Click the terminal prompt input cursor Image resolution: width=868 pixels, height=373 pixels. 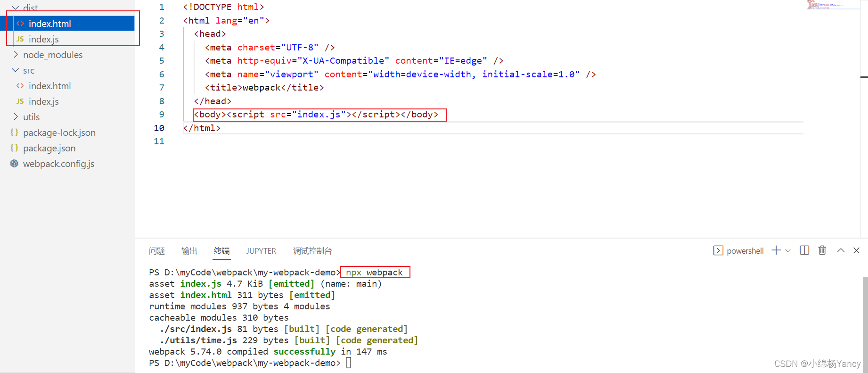(349, 363)
